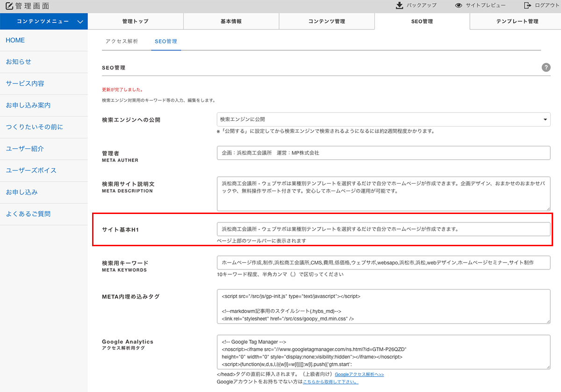Click the 管理者 META AUTHER field
Image resolution: width=561 pixels, height=392 pixels.
point(383,153)
